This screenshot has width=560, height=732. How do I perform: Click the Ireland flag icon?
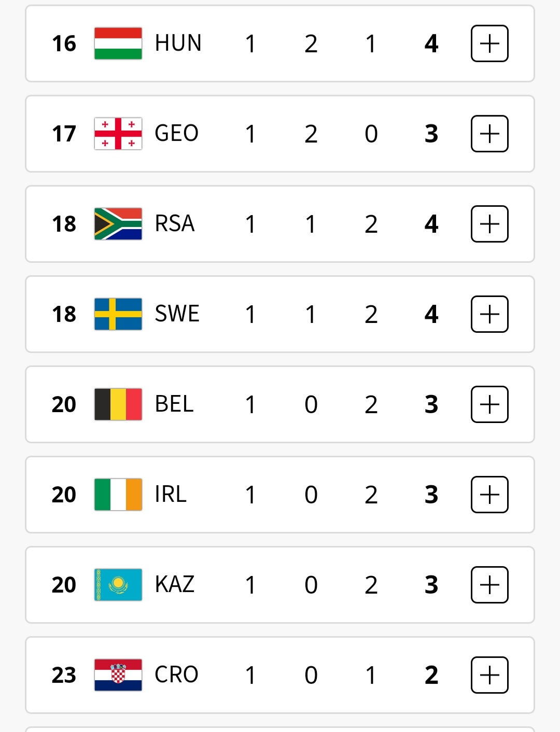coord(118,495)
